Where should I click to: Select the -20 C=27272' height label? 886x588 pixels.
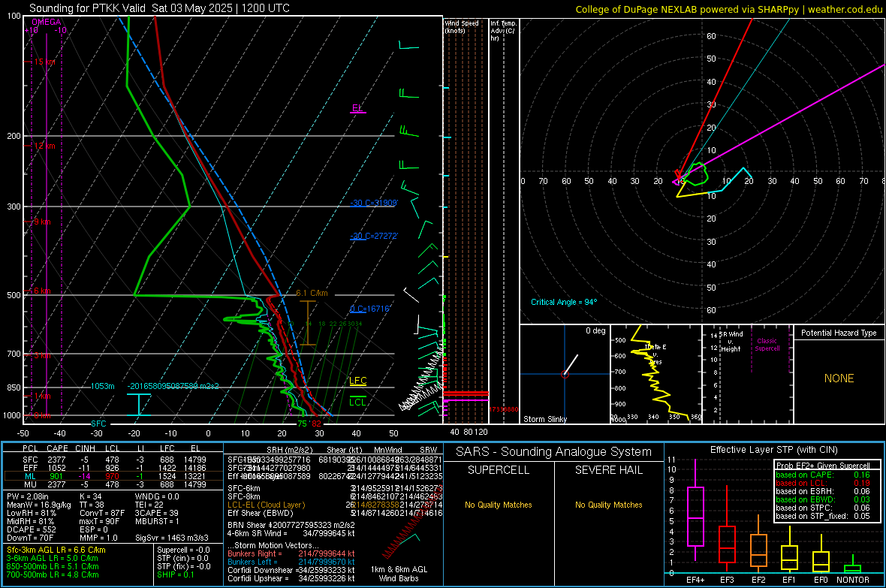pyautogui.click(x=374, y=236)
